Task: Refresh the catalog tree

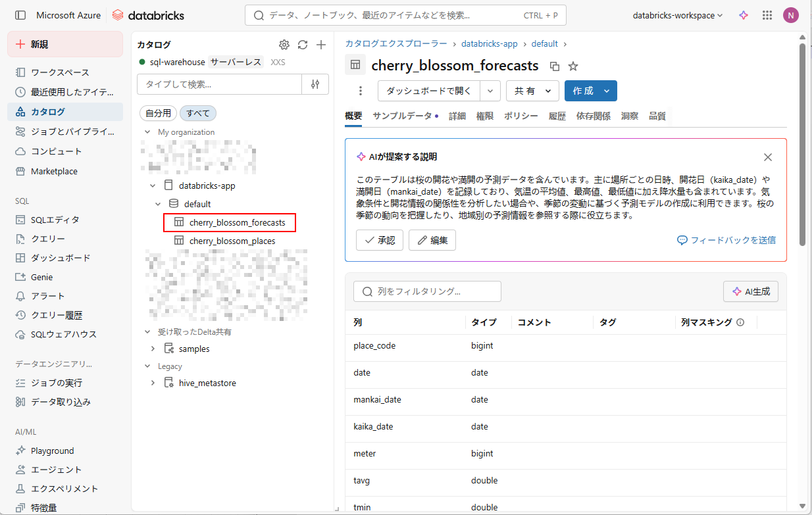Action: coord(303,45)
